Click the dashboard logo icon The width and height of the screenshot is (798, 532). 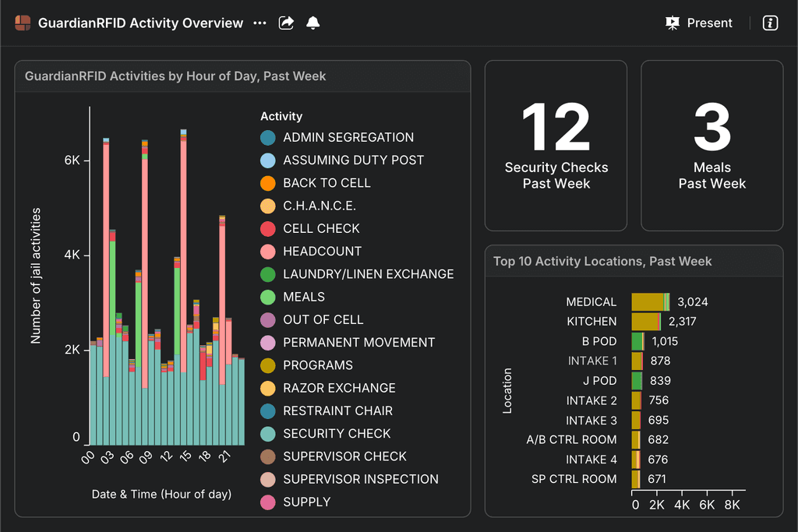pos(23,23)
